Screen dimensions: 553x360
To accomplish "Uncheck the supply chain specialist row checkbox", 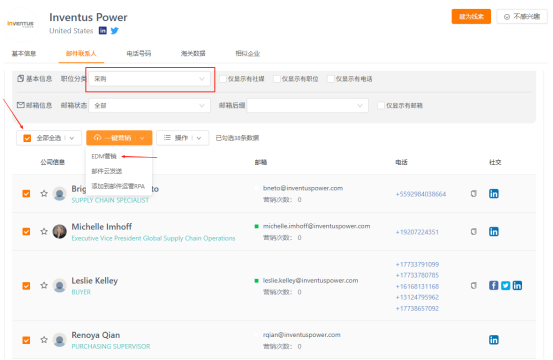I will (26, 194).
